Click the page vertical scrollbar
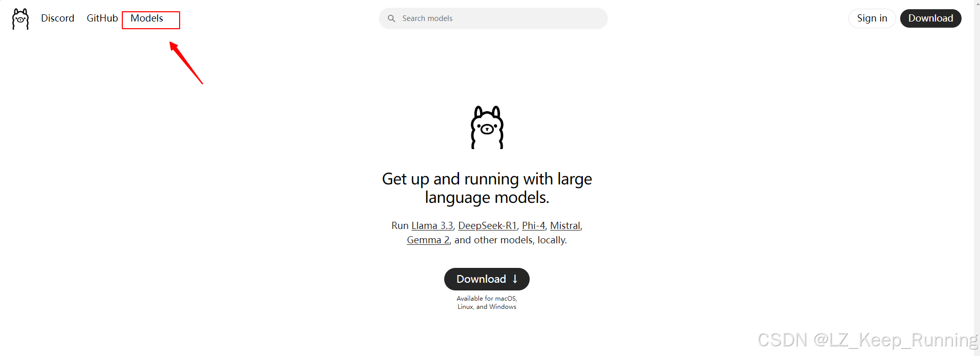This screenshot has height=356, width=980. click(977, 178)
